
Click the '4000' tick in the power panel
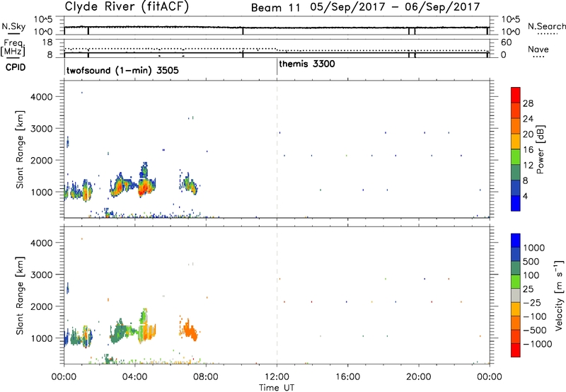pos(41,97)
